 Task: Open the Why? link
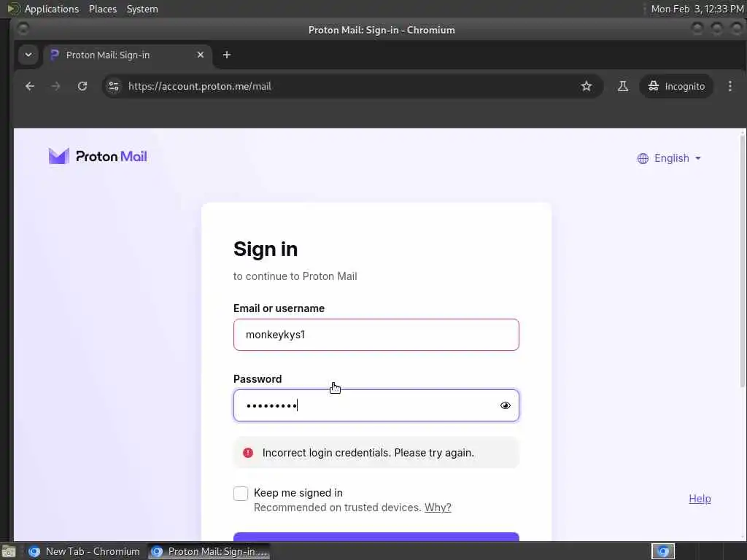pos(438,507)
